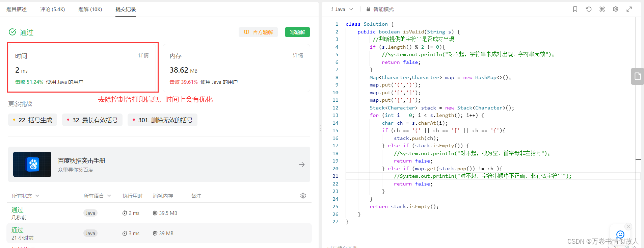Click the bookmark icon in editor toolbar
This screenshot has width=644, height=248.
click(x=575, y=9)
